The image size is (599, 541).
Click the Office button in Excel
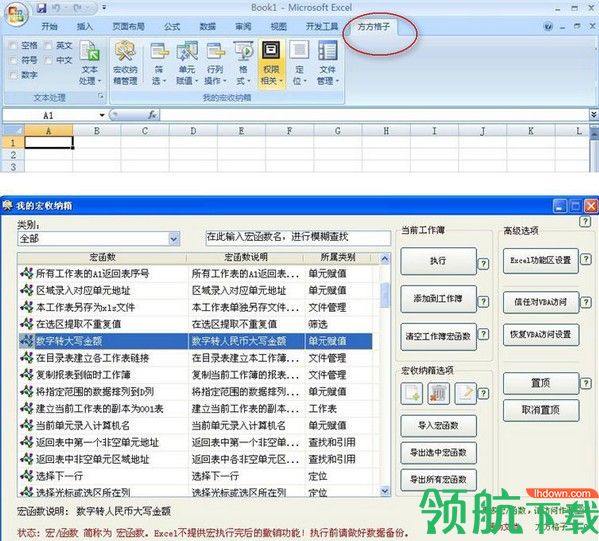(16, 15)
